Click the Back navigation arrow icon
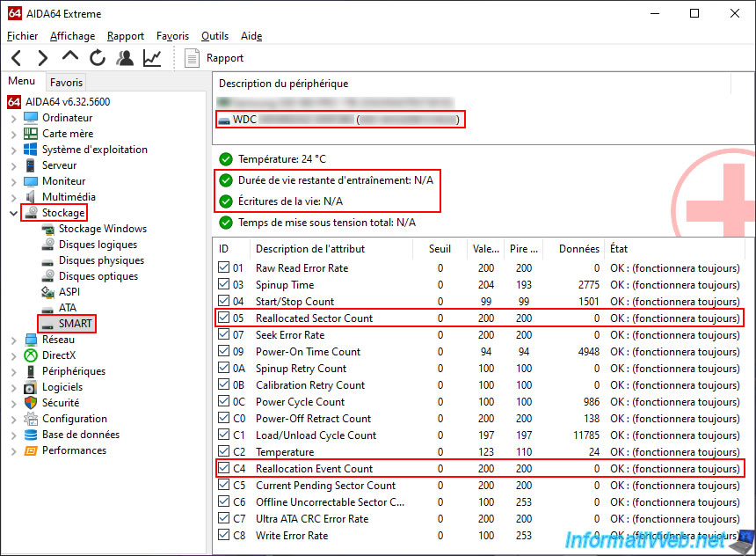 click(17, 58)
